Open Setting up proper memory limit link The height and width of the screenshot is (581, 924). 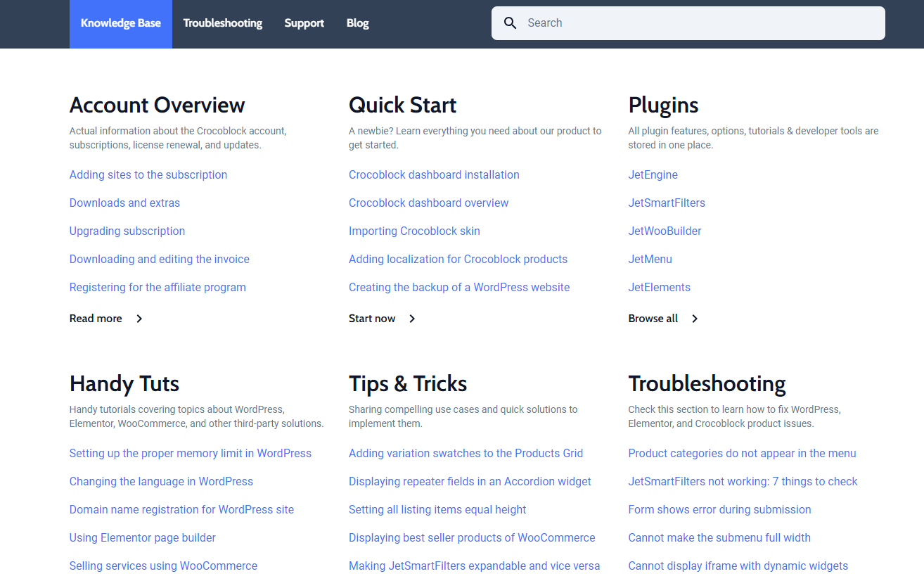click(191, 453)
